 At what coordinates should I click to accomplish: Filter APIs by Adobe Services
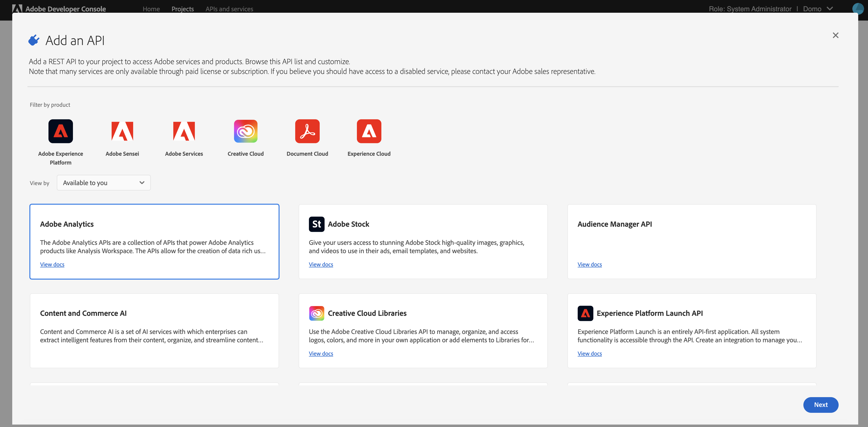coord(184,131)
